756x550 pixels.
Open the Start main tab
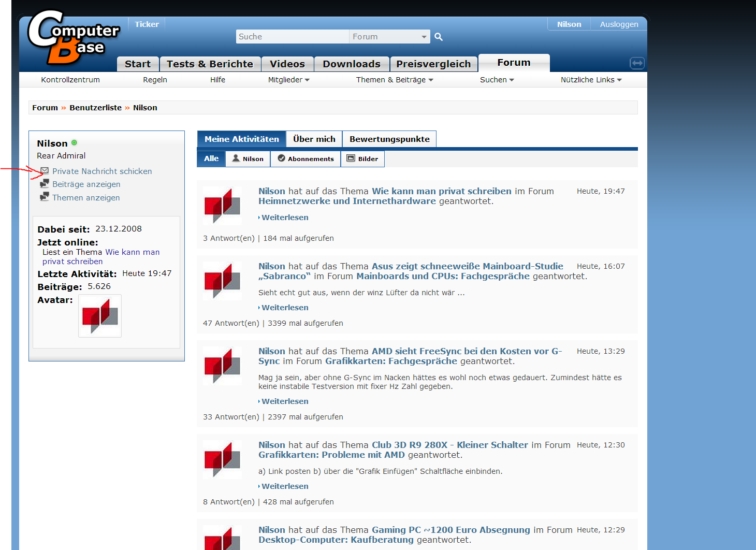138,64
